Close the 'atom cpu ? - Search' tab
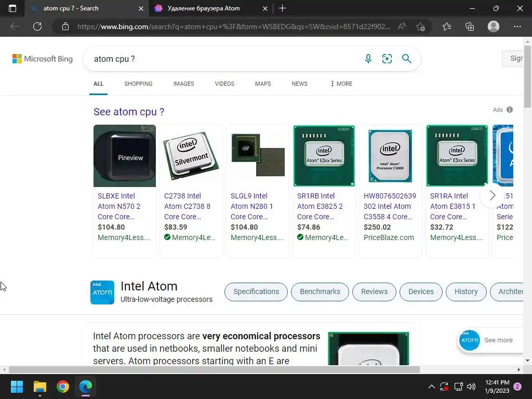532x399 pixels. [x=141, y=8]
